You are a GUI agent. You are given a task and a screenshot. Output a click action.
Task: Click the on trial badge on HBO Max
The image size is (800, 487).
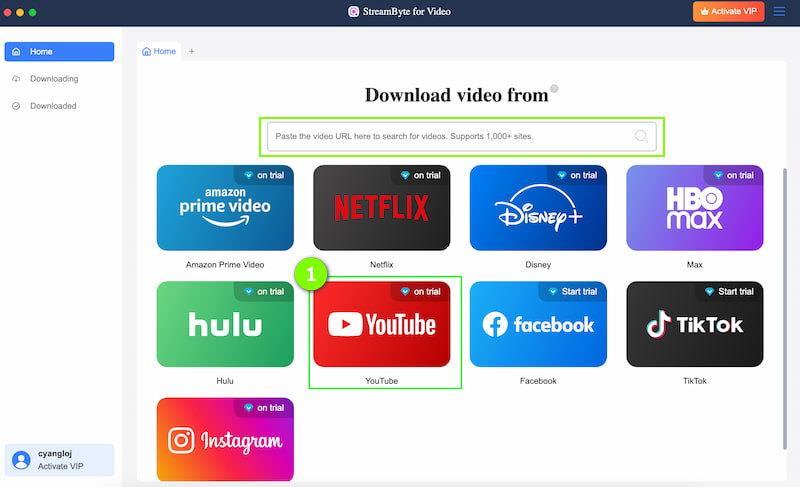pos(734,175)
